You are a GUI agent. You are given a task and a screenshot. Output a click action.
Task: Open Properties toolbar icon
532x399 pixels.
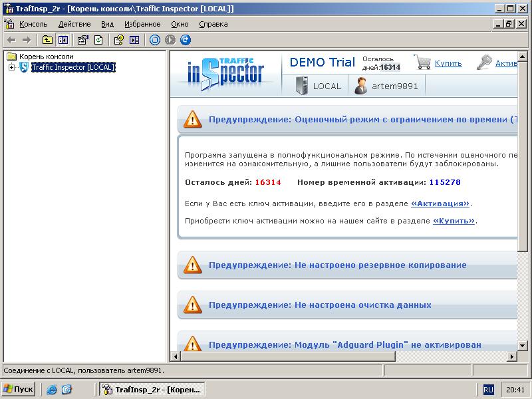tap(82, 40)
